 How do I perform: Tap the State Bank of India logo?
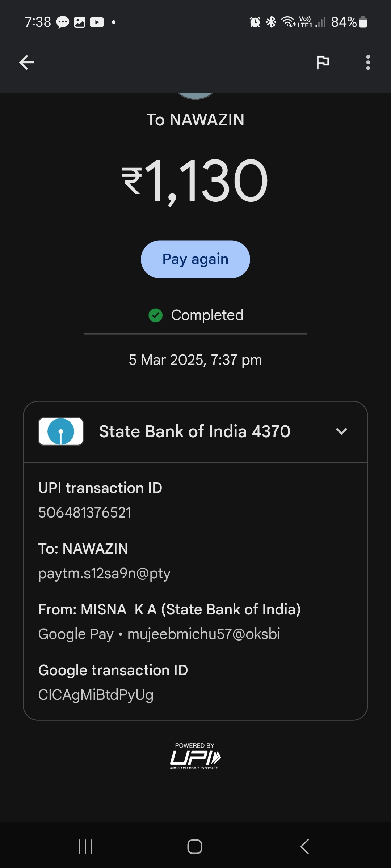click(x=61, y=431)
